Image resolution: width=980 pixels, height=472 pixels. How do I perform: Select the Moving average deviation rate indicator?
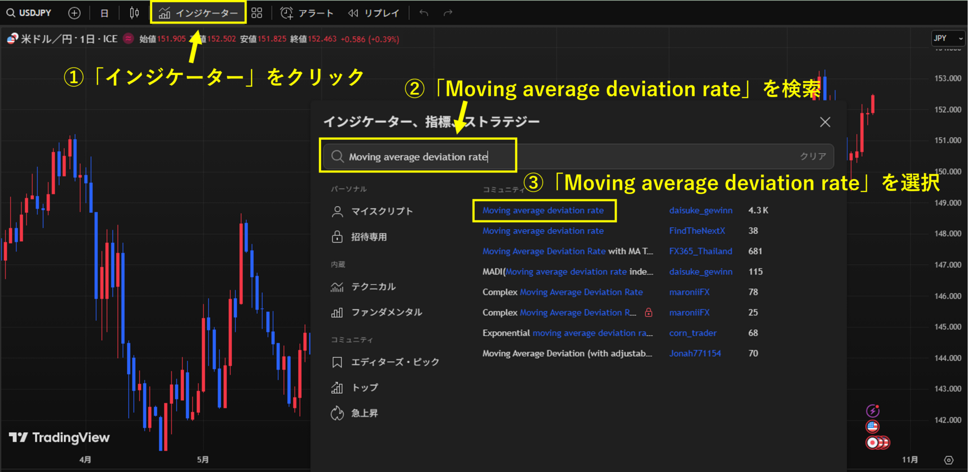coord(544,210)
